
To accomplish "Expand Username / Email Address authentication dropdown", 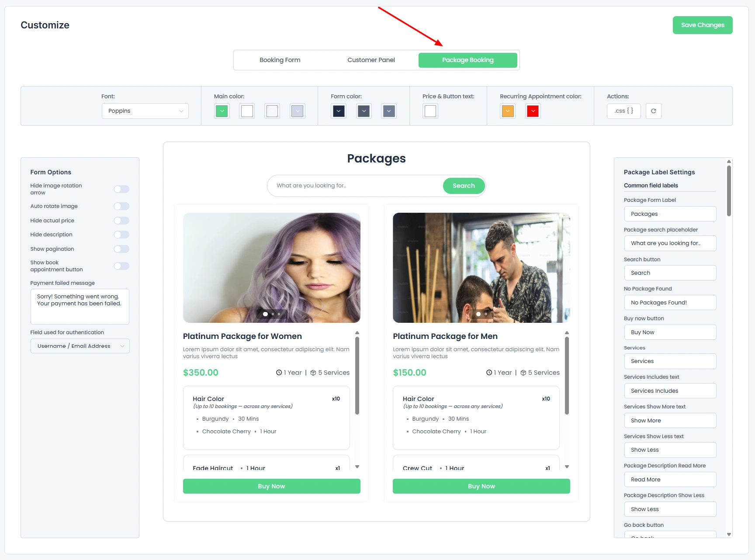I will point(80,346).
